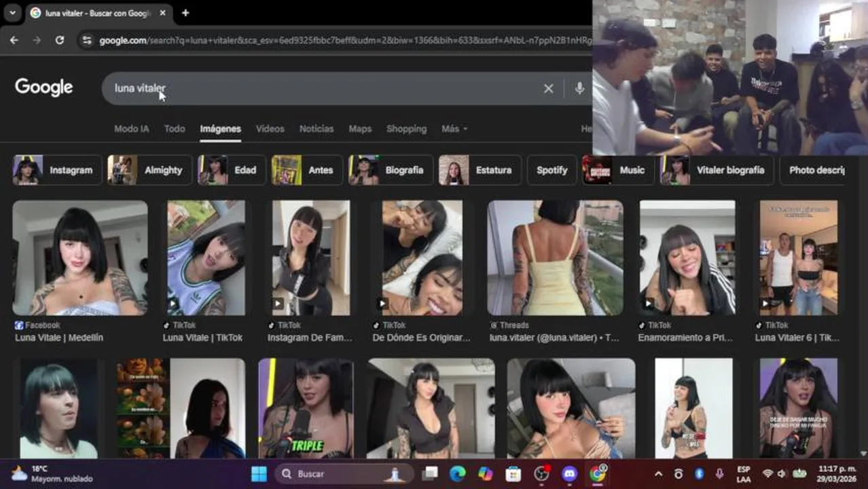868x489 pixels.
Task: Click the Chrome icon in the taskbar
Action: [598, 473]
